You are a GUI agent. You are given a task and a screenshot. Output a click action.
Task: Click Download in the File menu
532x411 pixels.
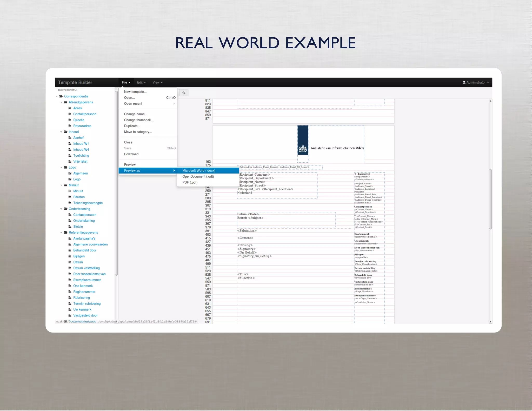[x=131, y=154]
